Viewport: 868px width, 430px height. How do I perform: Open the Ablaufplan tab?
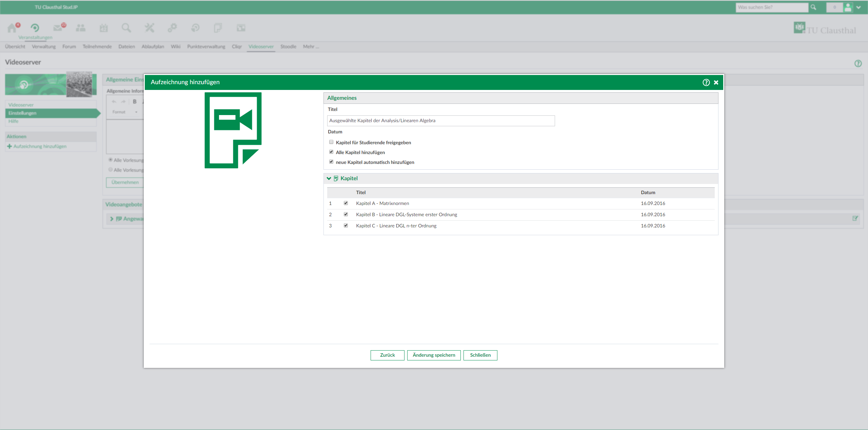coord(153,46)
